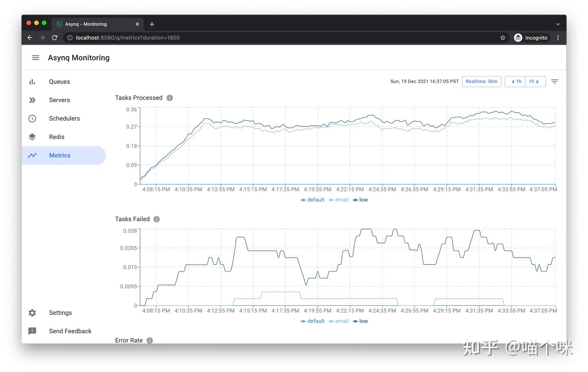Open Queues via the bar chart icon
Image resolution: width=588 pixels, height=372 pixels.
[32, 81]
